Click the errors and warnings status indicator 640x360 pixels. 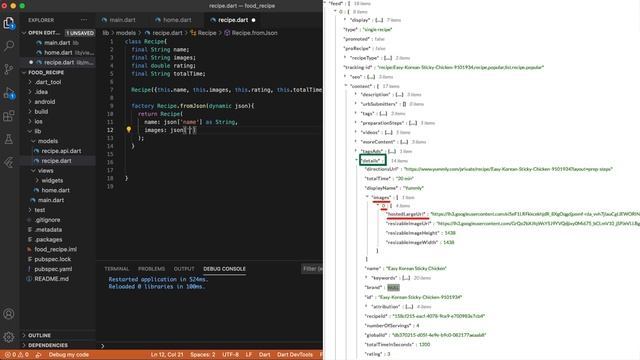coord(16,355)
